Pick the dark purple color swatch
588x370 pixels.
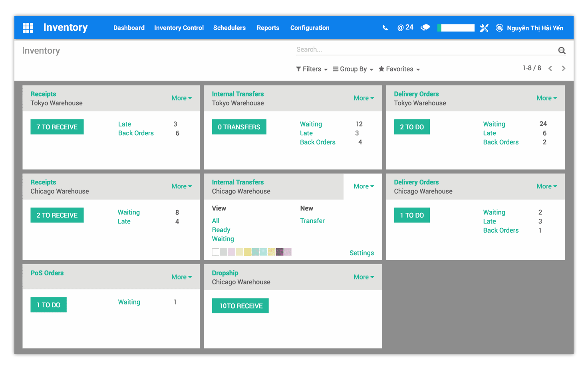click(x=280, y=251)
